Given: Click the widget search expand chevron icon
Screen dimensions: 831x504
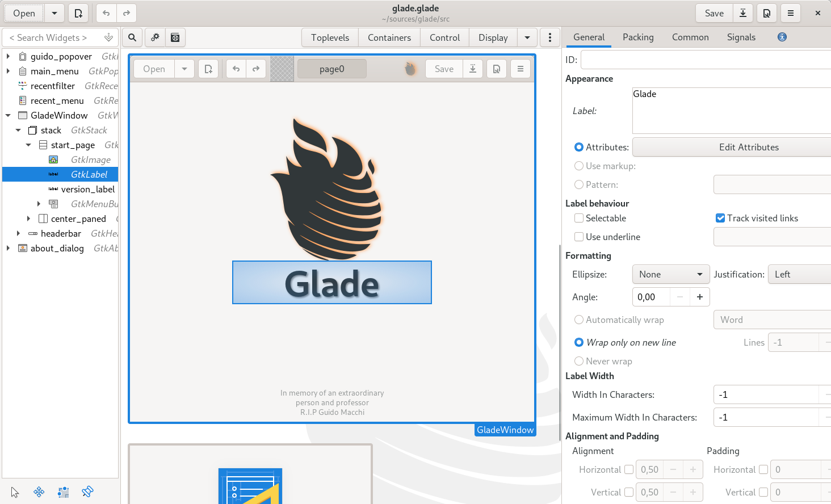Looking at the screenshot, I should (x=108, y=37).
